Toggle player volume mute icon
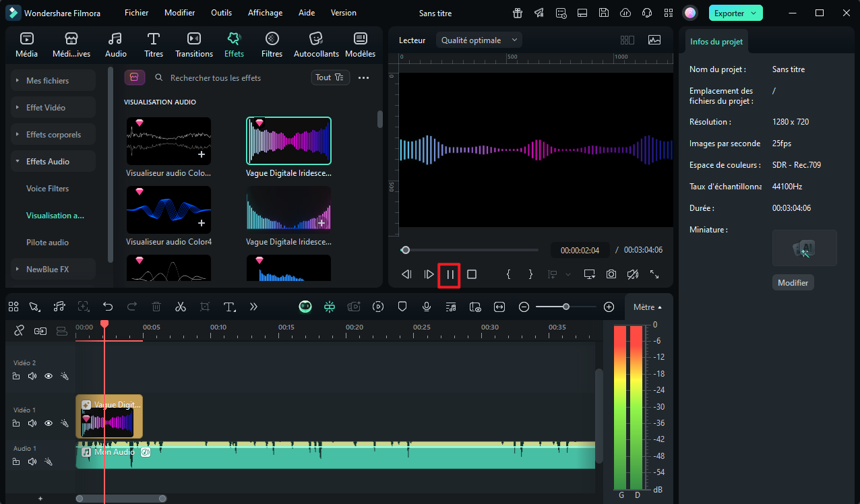The width and height of the screenshot is (860, 504). pos(632,274)
